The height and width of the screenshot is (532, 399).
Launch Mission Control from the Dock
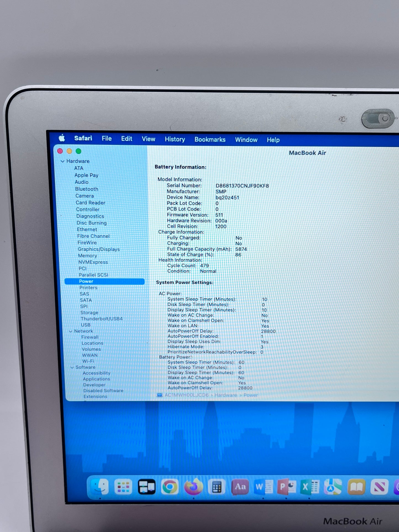[x=147, y=487]
